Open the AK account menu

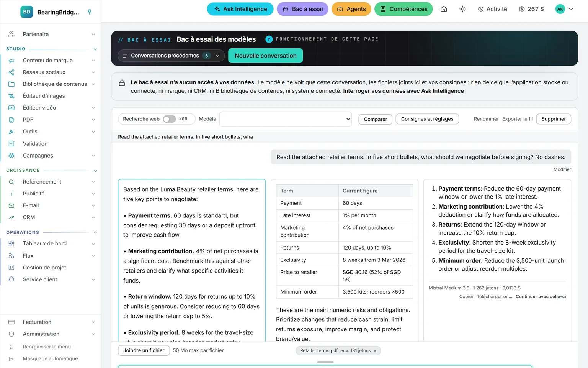(x=565, y=9)
